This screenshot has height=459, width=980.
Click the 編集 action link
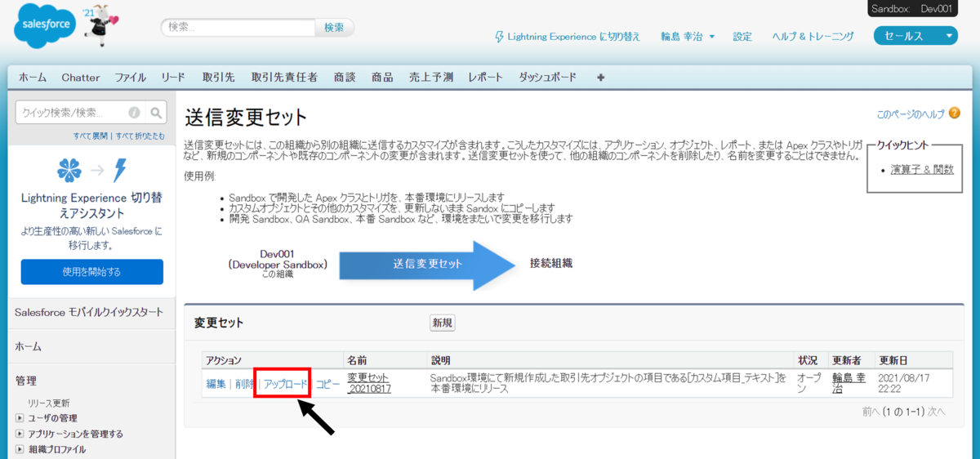pos(216,384)
